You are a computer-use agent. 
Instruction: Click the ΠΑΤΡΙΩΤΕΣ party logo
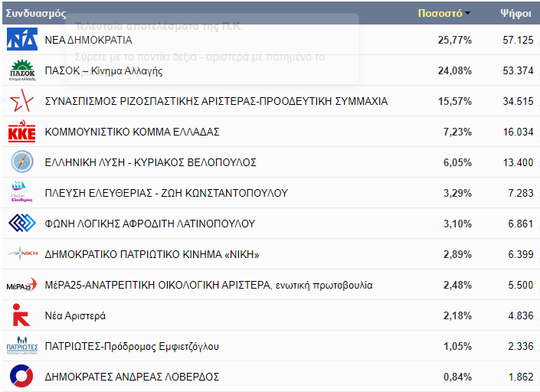point(22,345)
